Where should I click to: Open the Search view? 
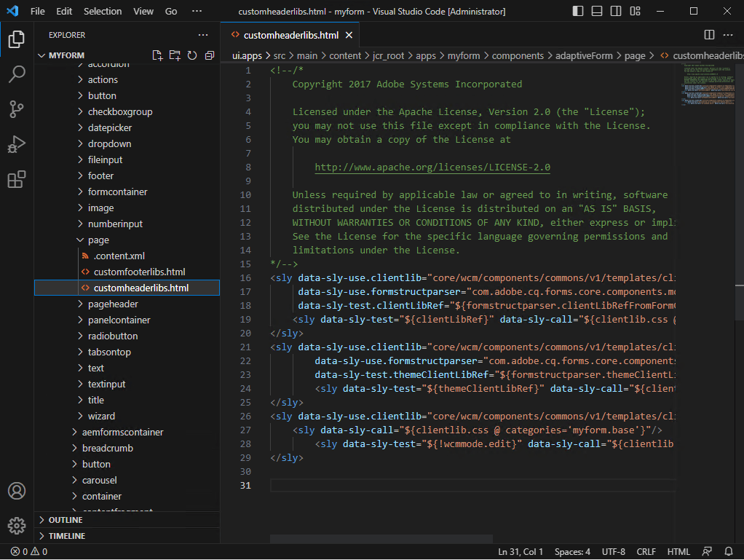(16, 74)
